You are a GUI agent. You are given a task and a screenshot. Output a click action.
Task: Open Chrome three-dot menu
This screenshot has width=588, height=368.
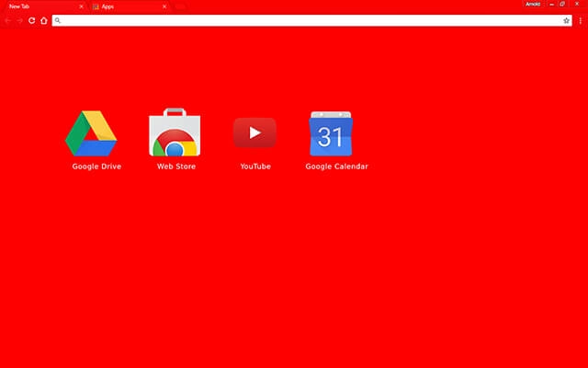(x=580, y=20)
